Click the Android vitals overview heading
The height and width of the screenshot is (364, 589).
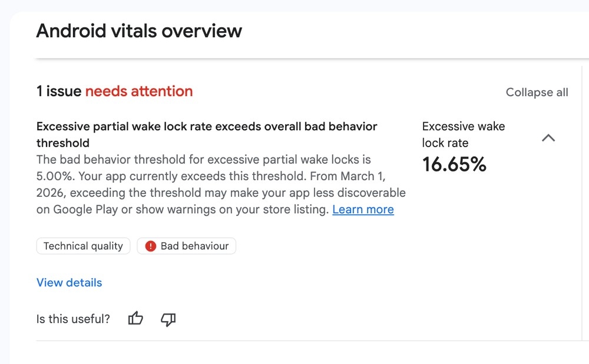[x=139, y=31]
